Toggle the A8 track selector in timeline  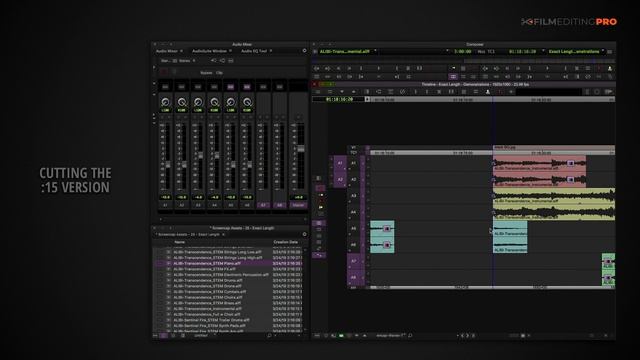354,278
